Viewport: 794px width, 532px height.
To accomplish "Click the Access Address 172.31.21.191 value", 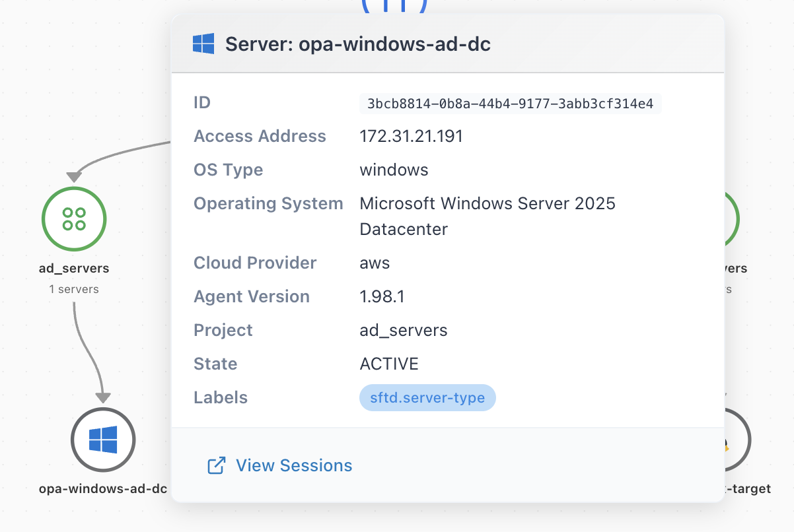I will [411, 136].
